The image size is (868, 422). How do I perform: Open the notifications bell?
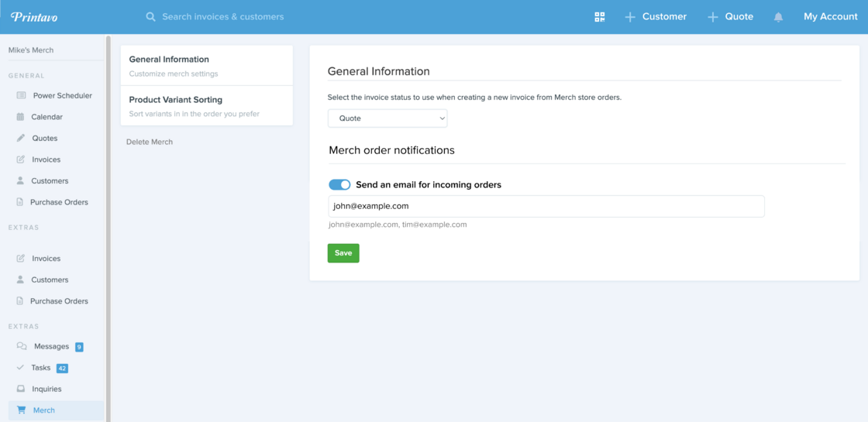pos(778,17)
